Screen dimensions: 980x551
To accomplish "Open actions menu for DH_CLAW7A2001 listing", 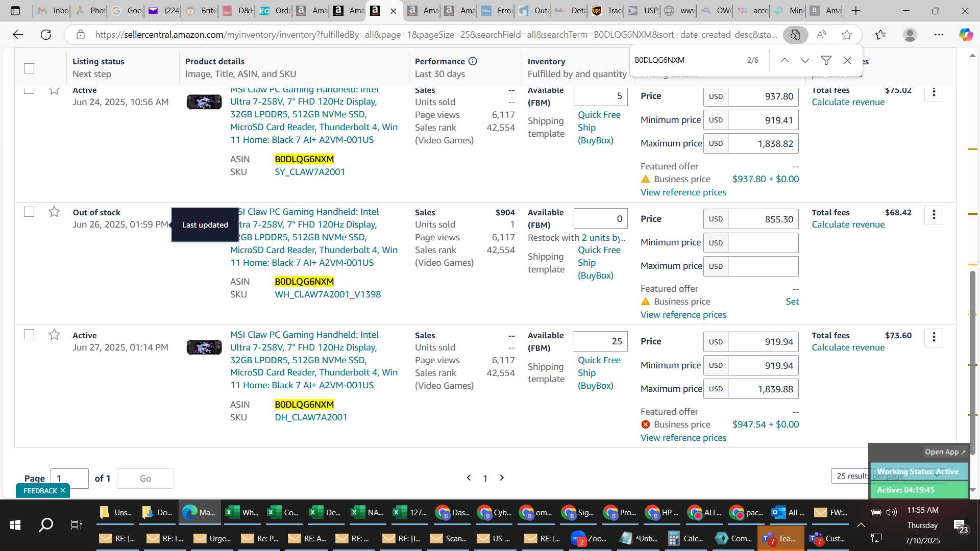I will click(x=934, y=337).
